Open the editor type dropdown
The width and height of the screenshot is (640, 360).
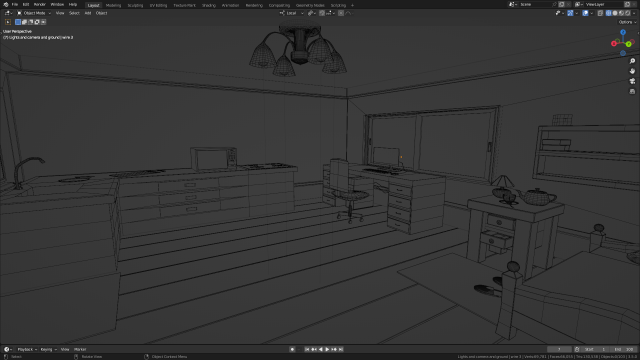[x=8, y=13]
